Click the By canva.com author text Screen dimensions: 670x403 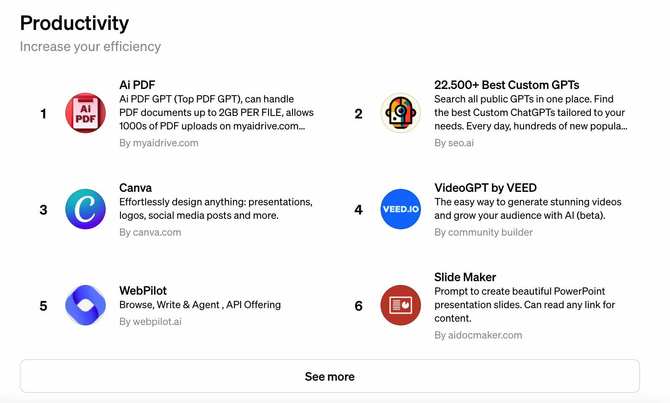click(x=150, y=232)
